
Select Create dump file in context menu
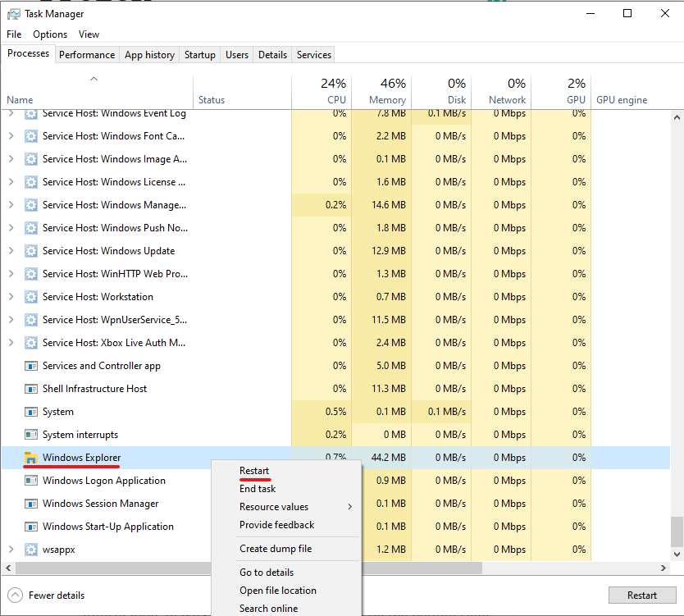286,549
